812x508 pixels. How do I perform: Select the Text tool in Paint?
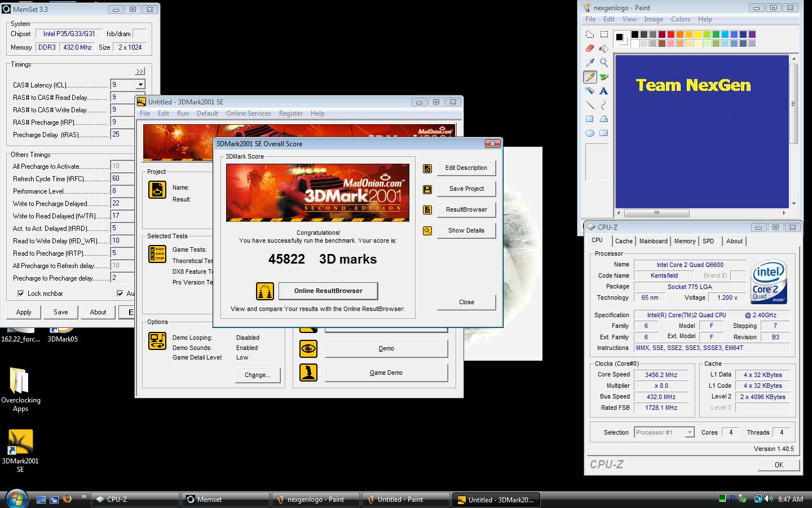(x=604, y=91)
